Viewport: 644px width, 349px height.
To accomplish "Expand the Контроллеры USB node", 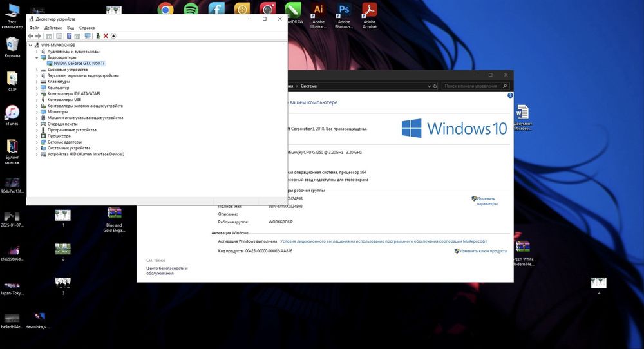I will [37, 100].
